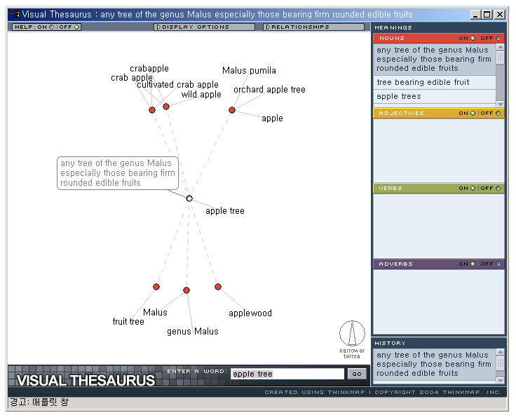Select 'applewood' in the graph
Screen dimensions: 516x420
250,313
